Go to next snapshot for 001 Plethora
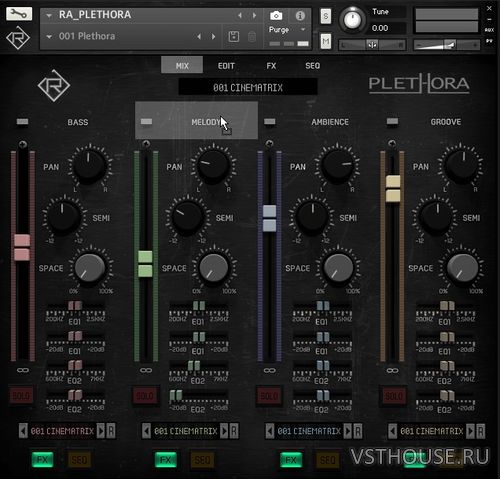 pos(213,36)
